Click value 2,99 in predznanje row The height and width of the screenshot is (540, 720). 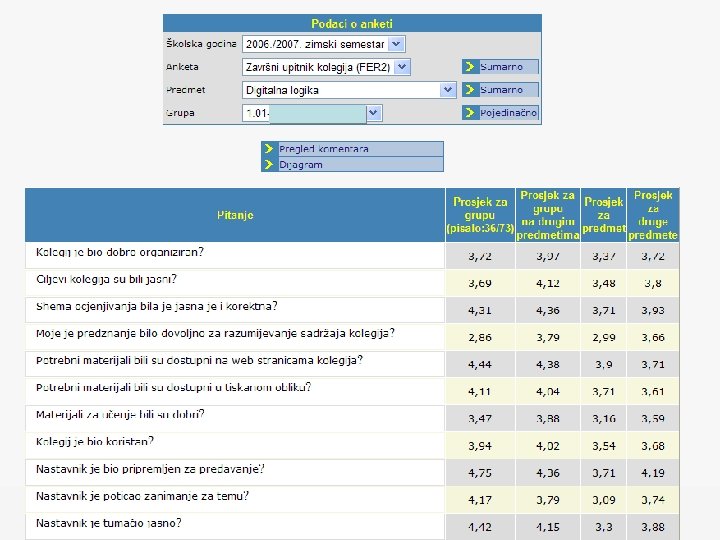click(x=603, y=338)
